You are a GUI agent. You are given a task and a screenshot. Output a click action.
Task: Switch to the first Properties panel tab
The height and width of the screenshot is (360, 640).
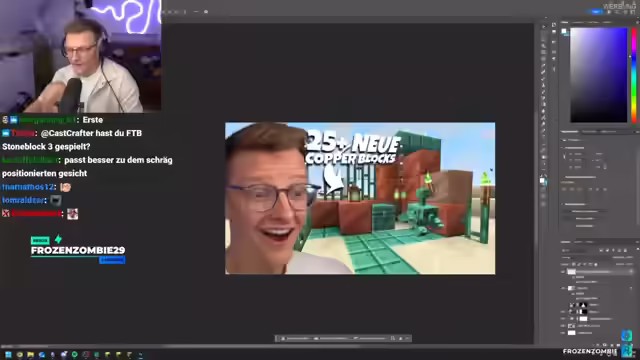569,131
